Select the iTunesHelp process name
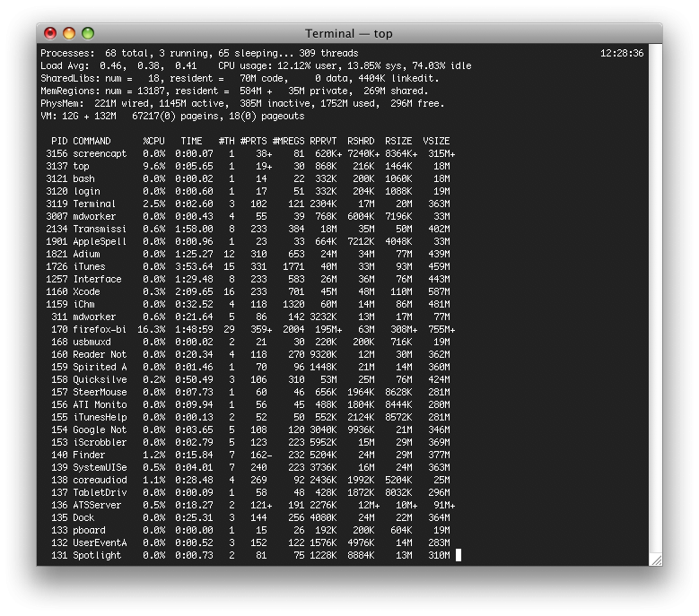 (100, 417)
